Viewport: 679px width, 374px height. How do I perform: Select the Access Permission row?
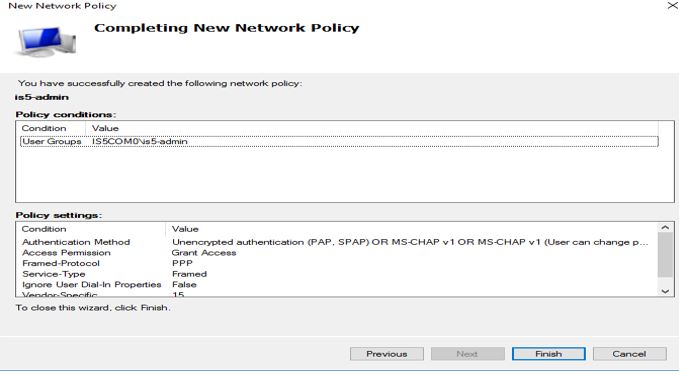[337, 253]
